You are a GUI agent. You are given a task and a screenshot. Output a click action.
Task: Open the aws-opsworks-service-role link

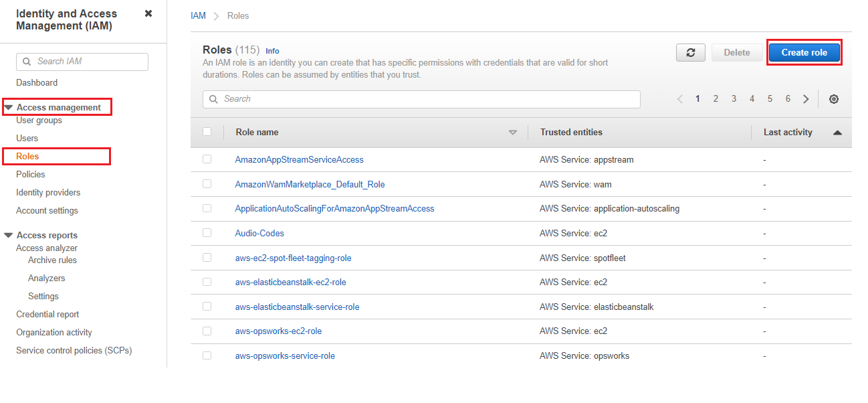[286, 356]
